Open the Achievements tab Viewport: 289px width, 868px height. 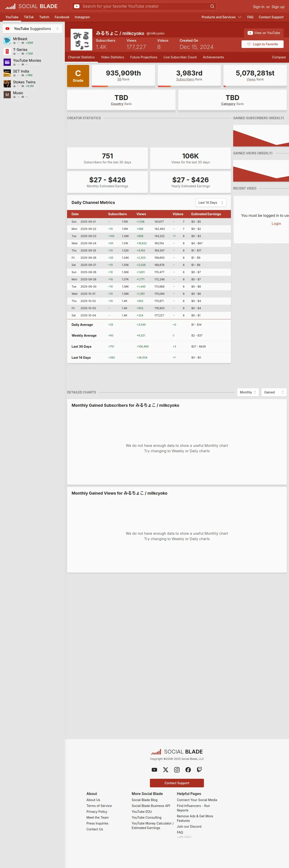213,57
